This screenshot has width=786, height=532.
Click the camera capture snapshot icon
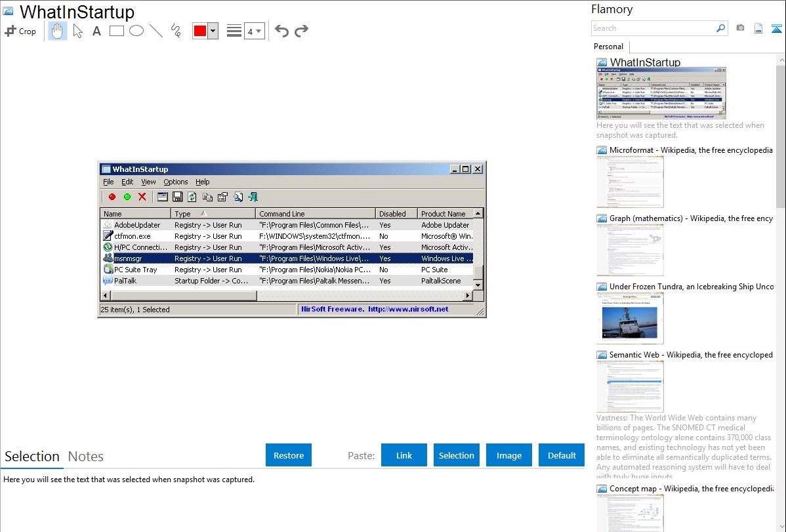740,28
